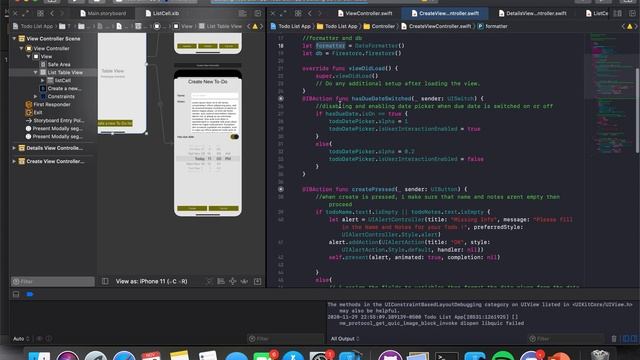Viewport: 640px width, 360px height.
Task: Click the Update Frames canvas button
Action: pyautogui.click(x=209, y=281)
